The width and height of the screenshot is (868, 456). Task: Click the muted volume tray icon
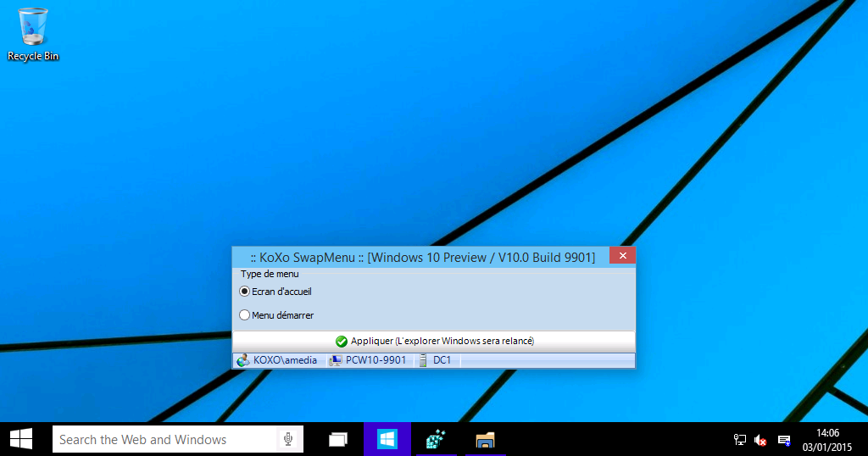point(760,441)
